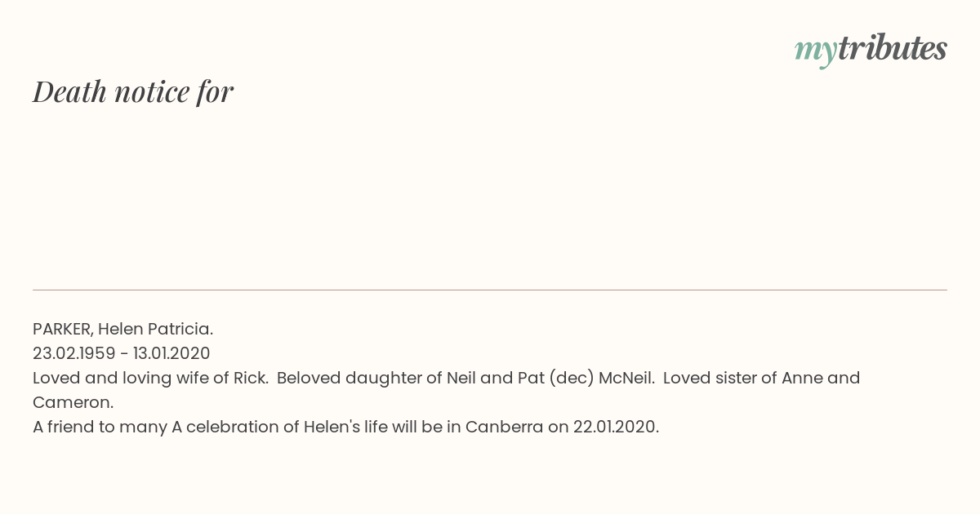980x514 pixels.
Task: Select the "Death notice for" heading
Action: tap(133, 91)
